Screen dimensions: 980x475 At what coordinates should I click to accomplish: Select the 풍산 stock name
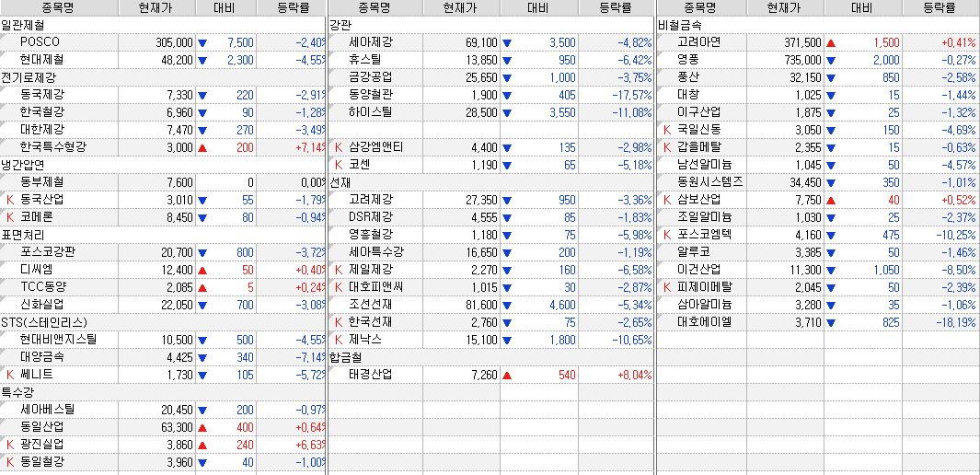pyautogui.click(x=688, y=77)
